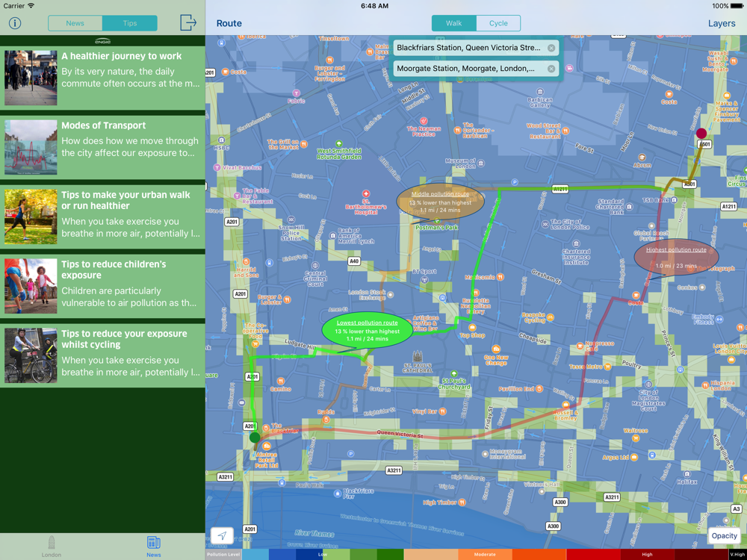
Task: Tap St Paul's Cathedral map icon
Action: point(418,356)
